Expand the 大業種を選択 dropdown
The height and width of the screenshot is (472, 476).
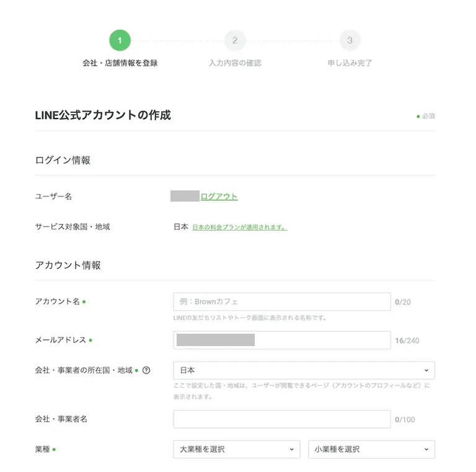(x=236, y=449)
